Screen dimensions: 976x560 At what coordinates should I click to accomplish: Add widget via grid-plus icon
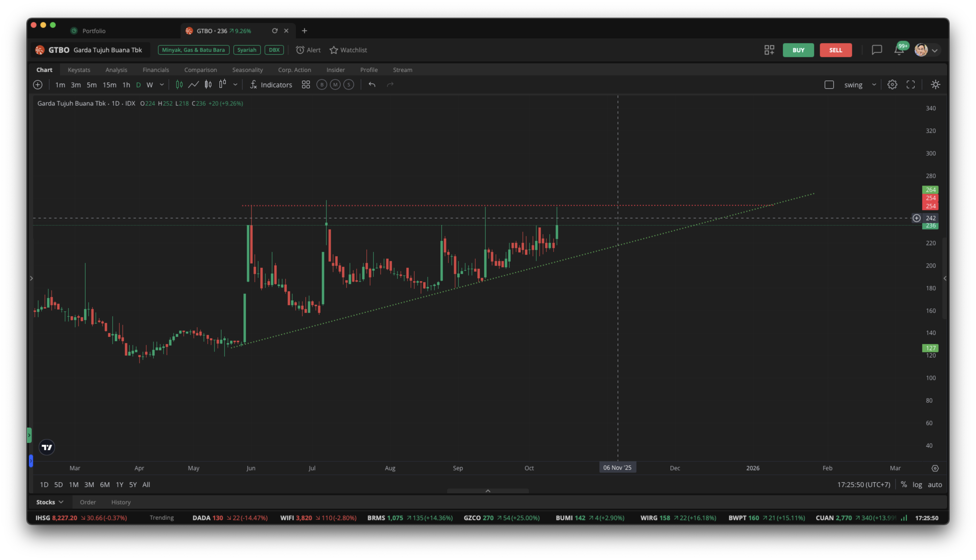point(769,50)
